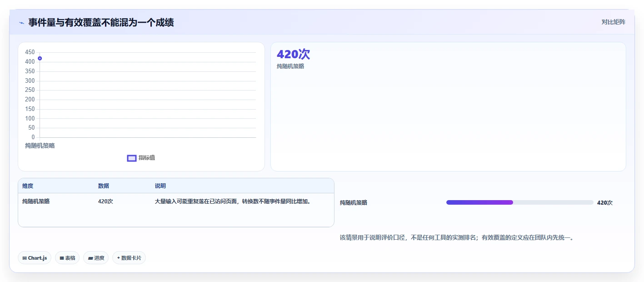Click the 表格 tag chip

pos(67,258)
